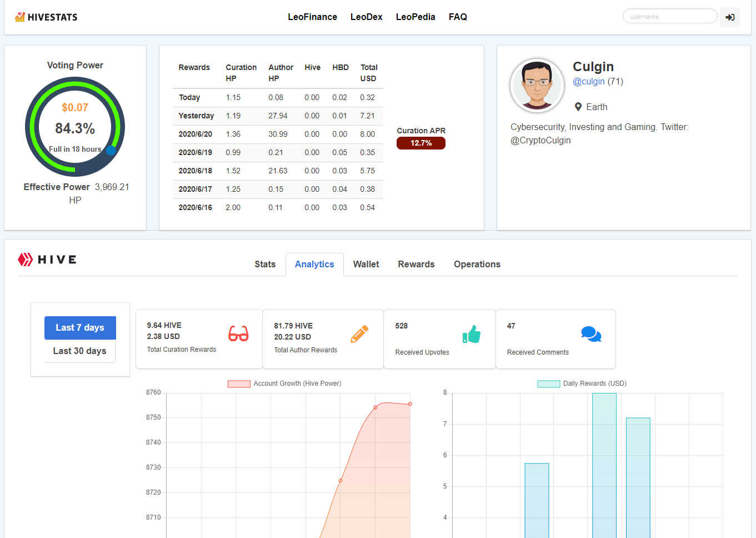Click the HBD column header
Screen dimensions: 756x538
coord(341,67)
